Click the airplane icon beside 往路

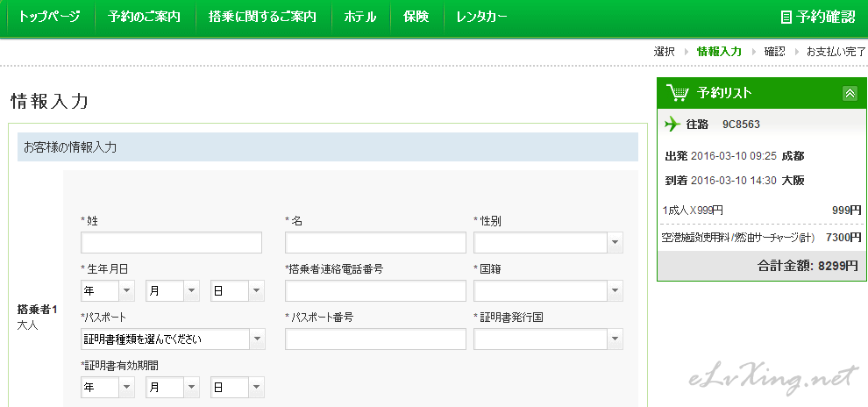tap(672, 124)
